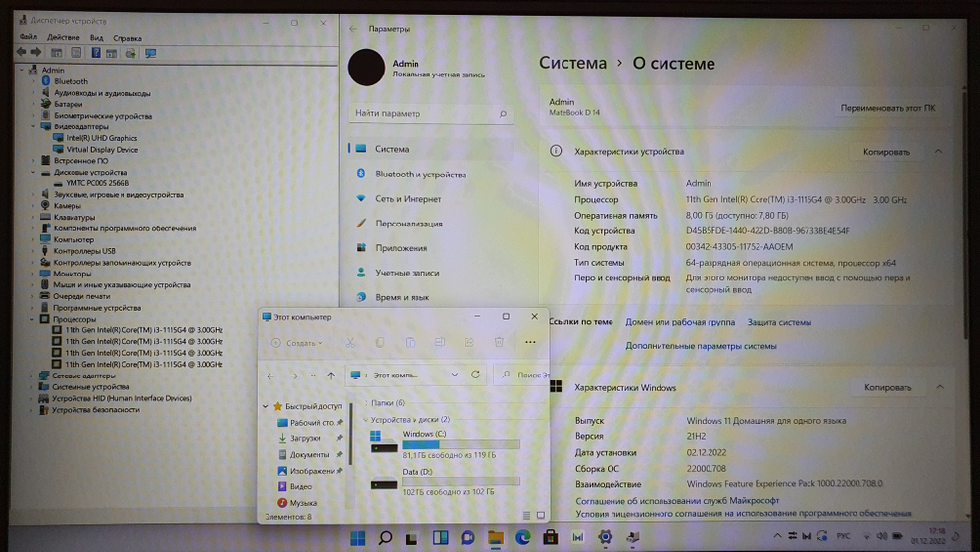The height and width of the screenshot is (552, 980).
Task: Click Explorer refresh button
Action: coord(475,375)
